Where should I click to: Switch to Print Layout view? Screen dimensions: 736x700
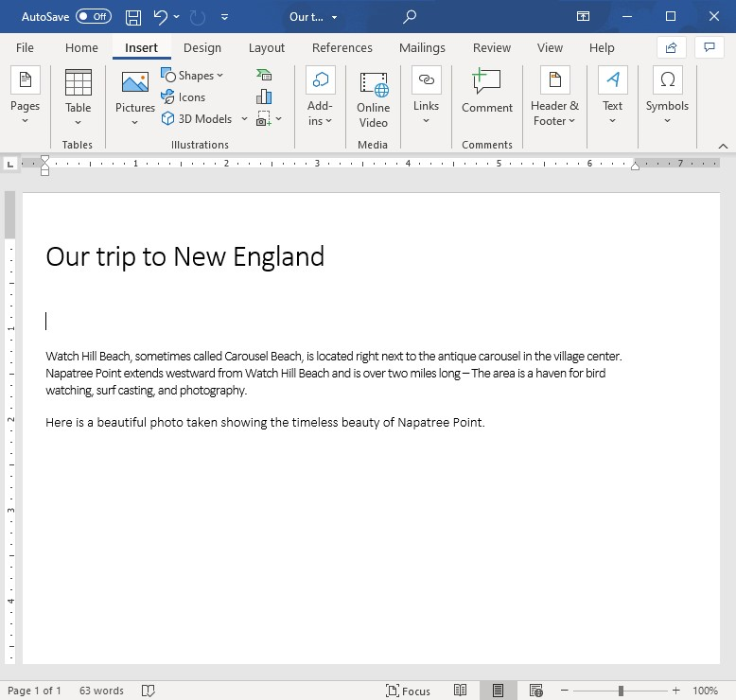point(498,691)
